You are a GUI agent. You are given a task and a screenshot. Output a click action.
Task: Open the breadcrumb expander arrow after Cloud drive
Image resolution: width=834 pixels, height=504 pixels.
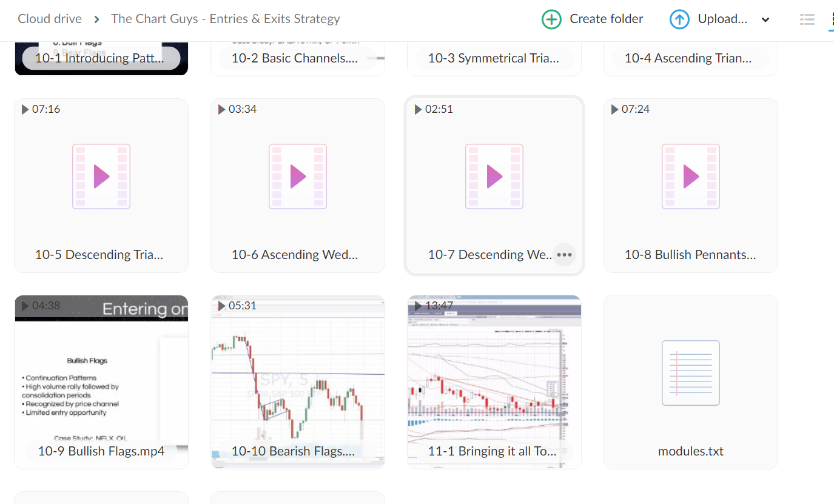click(96, 19)
